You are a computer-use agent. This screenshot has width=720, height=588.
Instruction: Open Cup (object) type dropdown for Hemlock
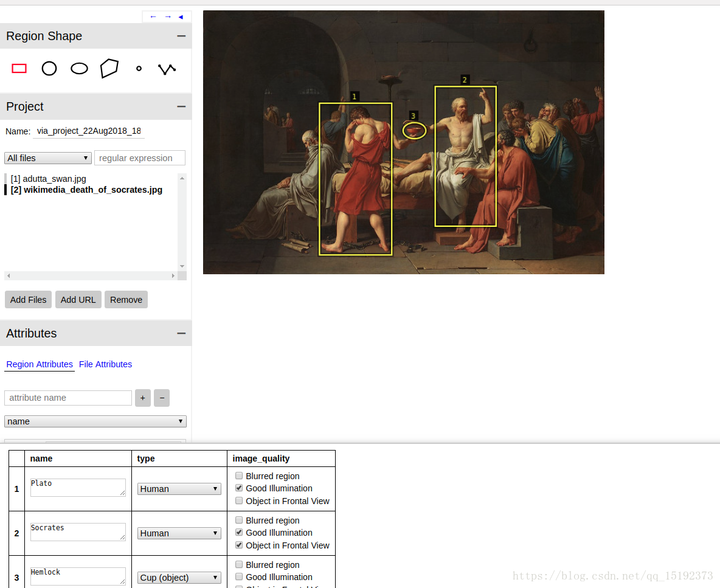(179, 578)
